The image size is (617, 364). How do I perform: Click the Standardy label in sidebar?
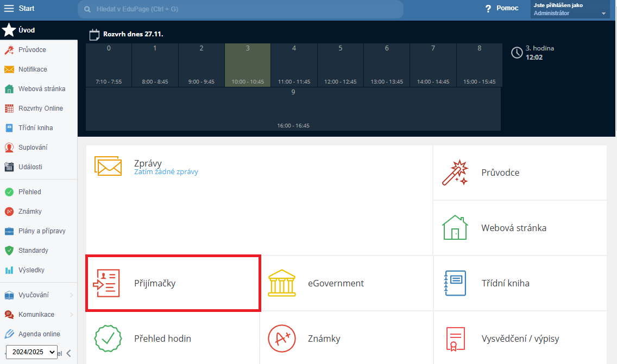[33, 251]
